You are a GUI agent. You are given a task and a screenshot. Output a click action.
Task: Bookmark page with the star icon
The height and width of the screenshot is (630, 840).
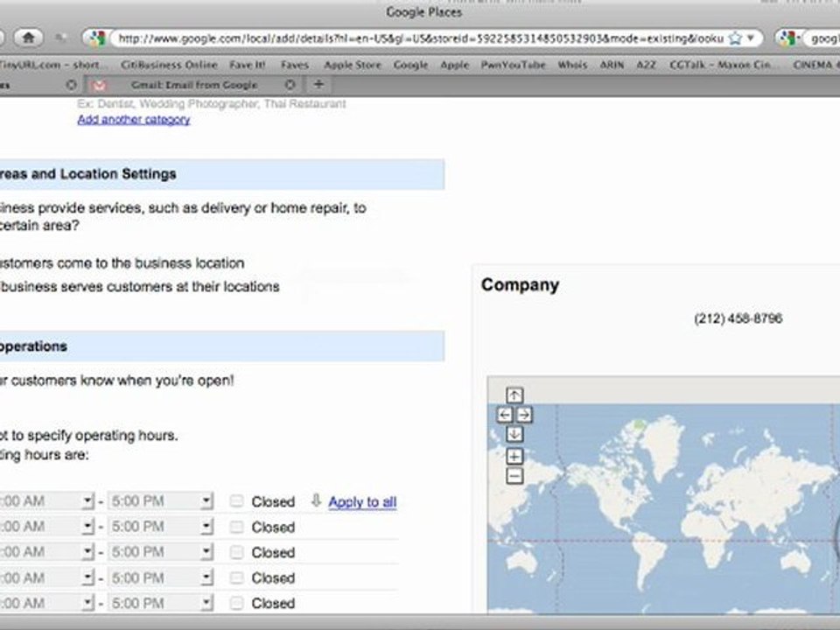click(x=736, y=38)
